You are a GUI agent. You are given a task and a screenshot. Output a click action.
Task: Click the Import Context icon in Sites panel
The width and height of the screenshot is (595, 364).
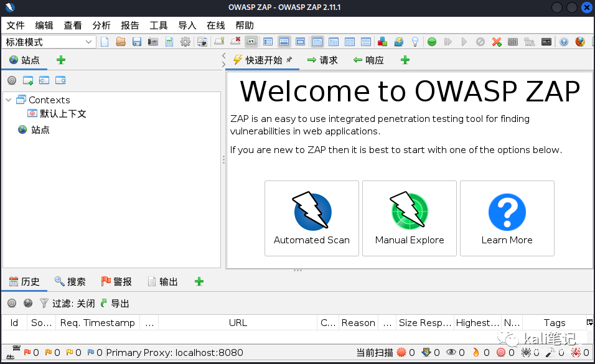pos(44,80)
